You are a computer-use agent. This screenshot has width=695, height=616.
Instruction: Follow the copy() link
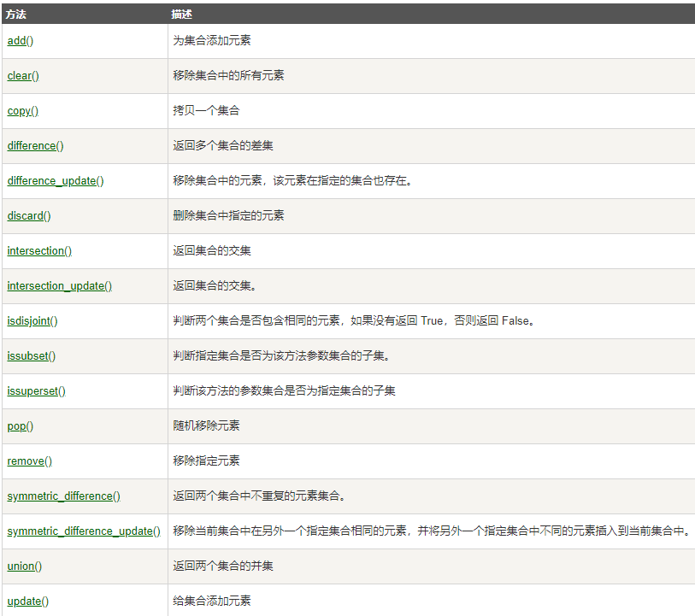click(23, 111)
